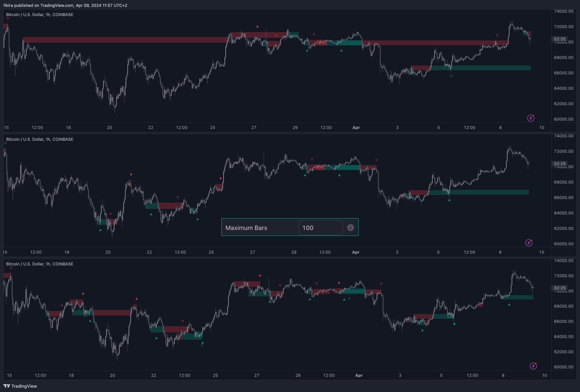The height and width of the screenshot is (392, 580).
Task: Click the TradingView logo at bottom left
Action: click(20, 386)
